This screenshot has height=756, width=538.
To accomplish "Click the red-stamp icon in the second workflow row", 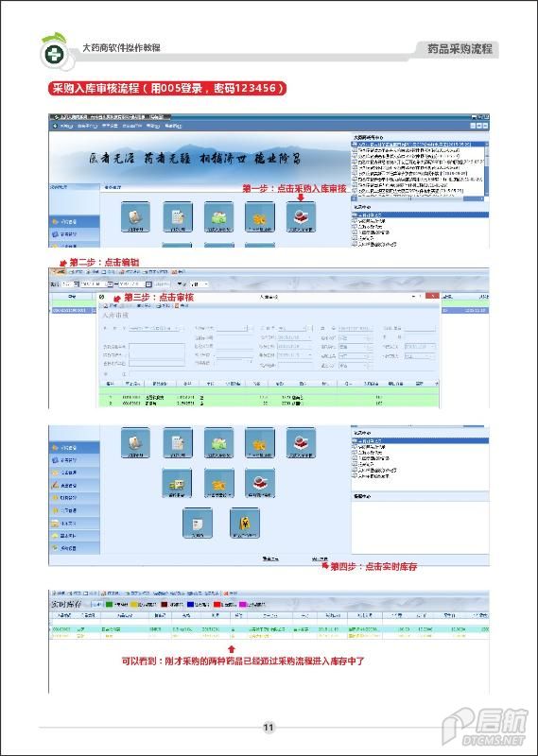I will 260,483.
